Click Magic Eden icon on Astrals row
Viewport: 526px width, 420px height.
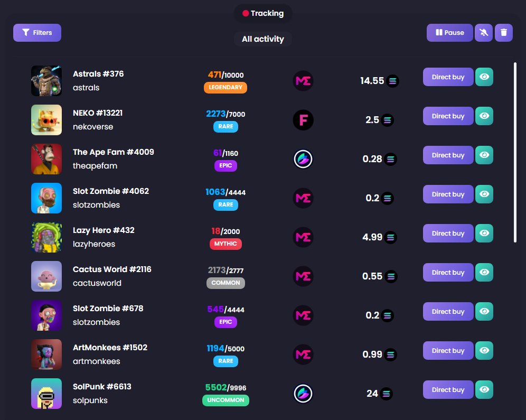point(303,81)
